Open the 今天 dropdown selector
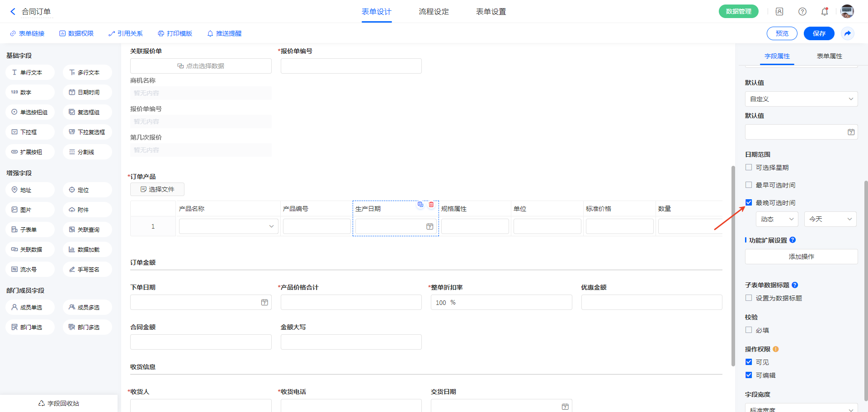The image size is (868, 412). pyautogui.click(x=830, y=219)
